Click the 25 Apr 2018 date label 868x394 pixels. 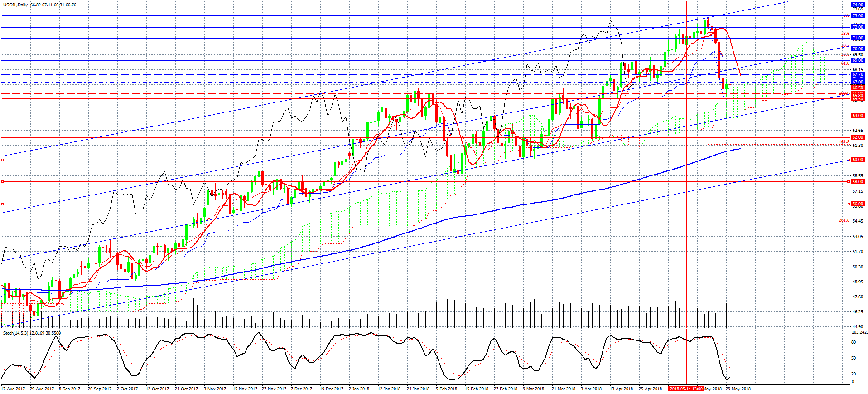point(651,389)
